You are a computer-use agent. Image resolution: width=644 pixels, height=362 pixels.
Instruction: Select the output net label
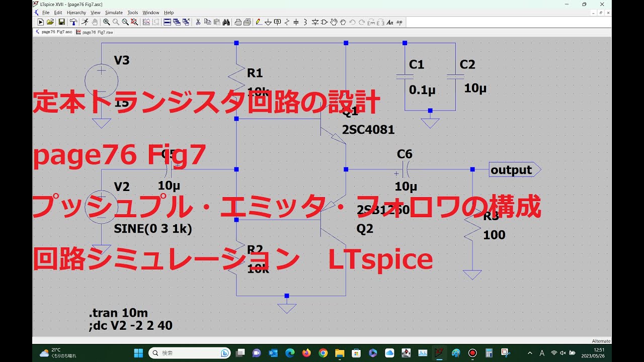[x=515, y=170]
